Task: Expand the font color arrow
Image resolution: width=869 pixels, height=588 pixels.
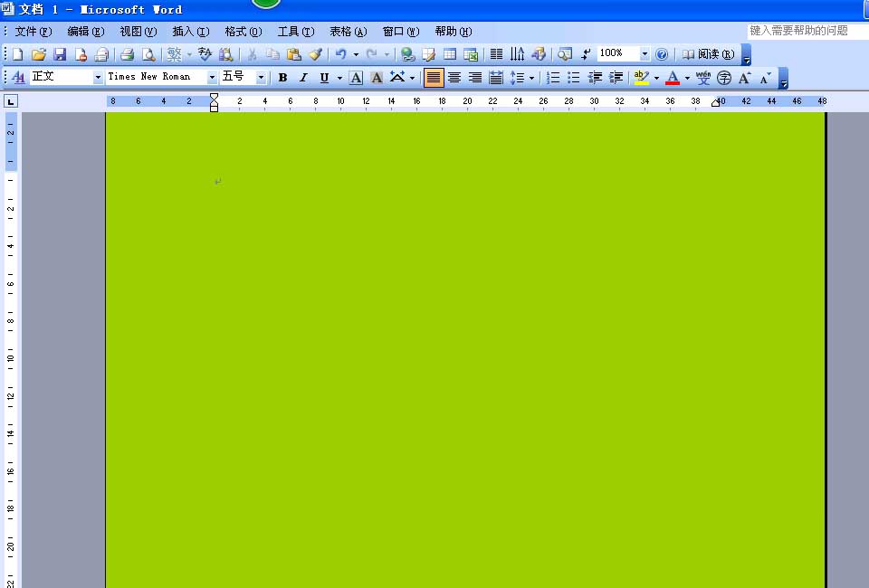Action: (x=687, y=78)
